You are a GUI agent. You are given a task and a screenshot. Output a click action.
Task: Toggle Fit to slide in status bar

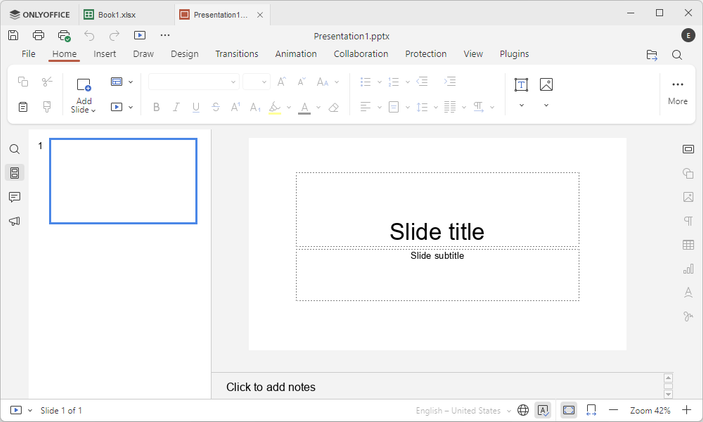pyautogui.click(x=569, y=410)
